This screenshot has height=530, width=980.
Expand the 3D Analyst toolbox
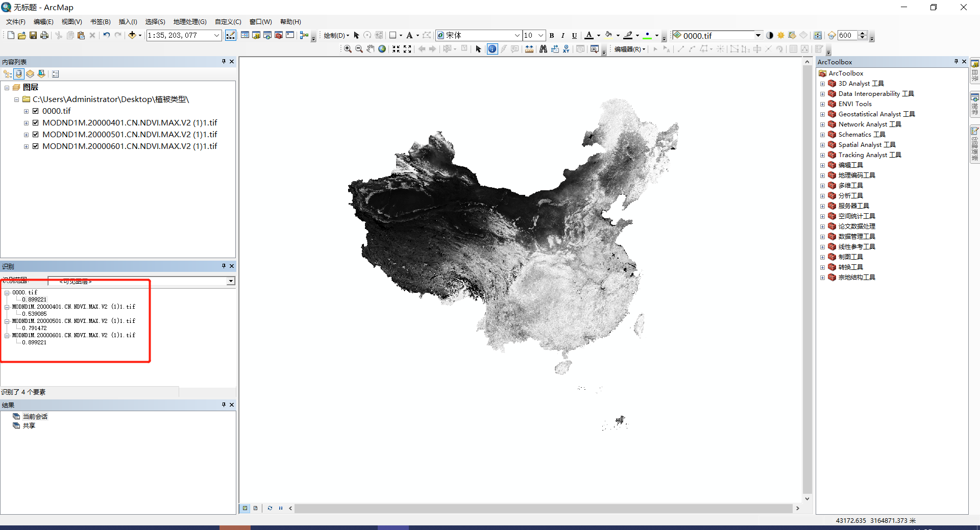pyautogui.click(x=823, y=84)
